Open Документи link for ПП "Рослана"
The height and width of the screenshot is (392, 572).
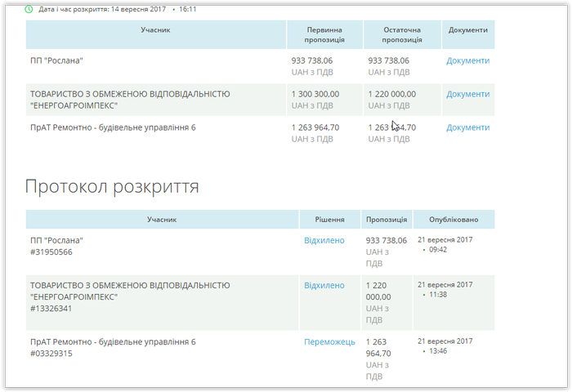(x=467, y=60)
